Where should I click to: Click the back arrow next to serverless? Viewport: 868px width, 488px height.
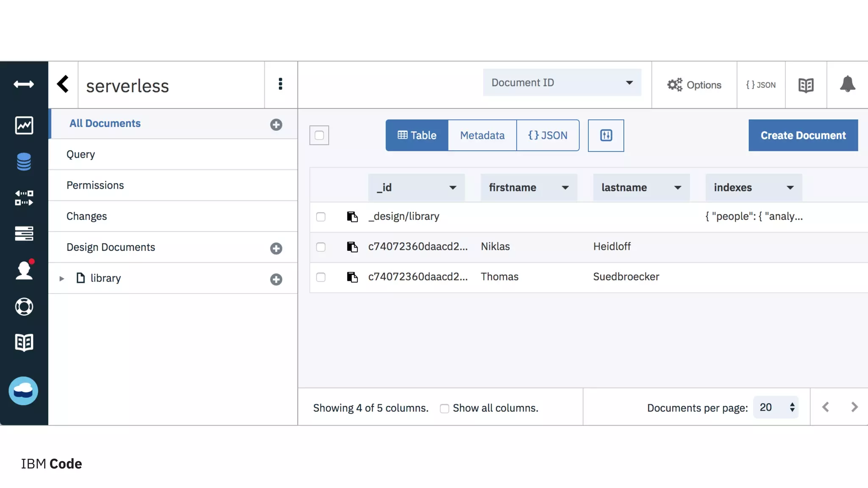[63, 84]
